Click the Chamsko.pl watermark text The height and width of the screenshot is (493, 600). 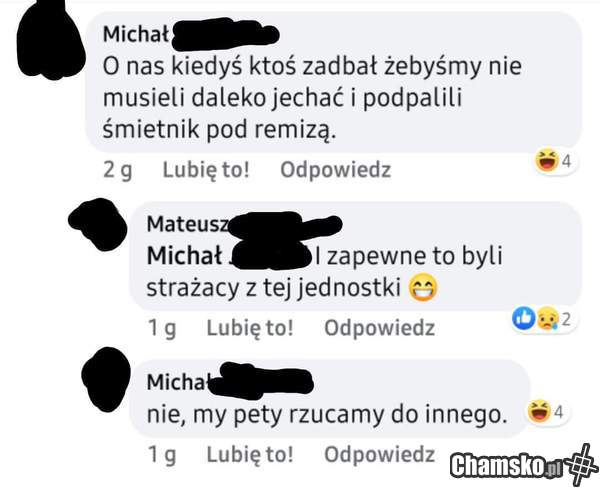[x=505, y=466]
